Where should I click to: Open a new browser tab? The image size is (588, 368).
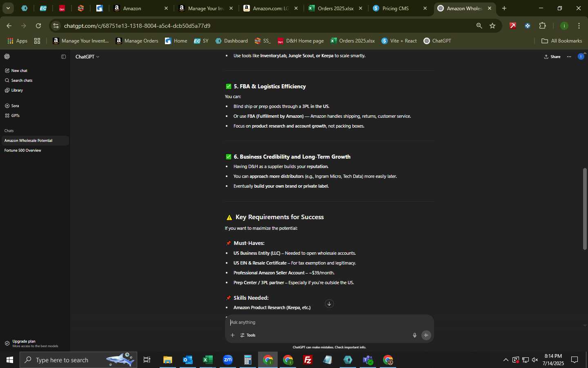[x=504, y=8]
